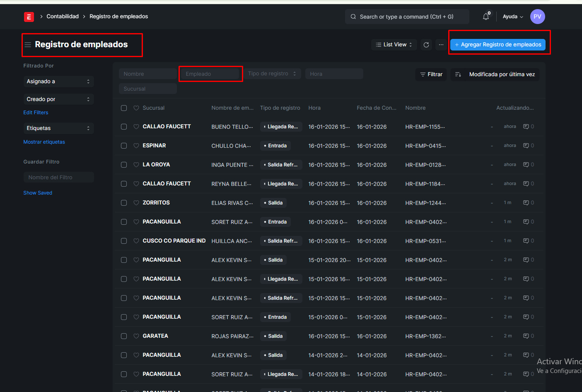Toggle sidebar with hamburger icon
This screenshot has width=582, height=392.
[28, 45]
